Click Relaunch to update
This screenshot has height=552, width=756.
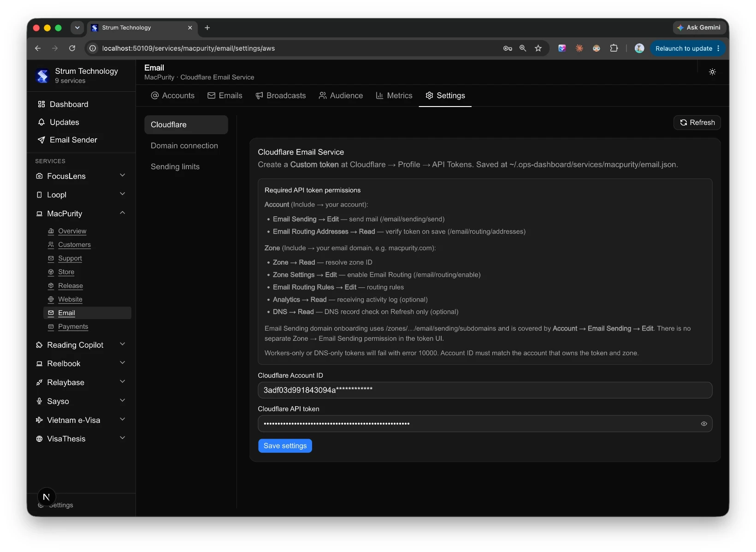684,48
